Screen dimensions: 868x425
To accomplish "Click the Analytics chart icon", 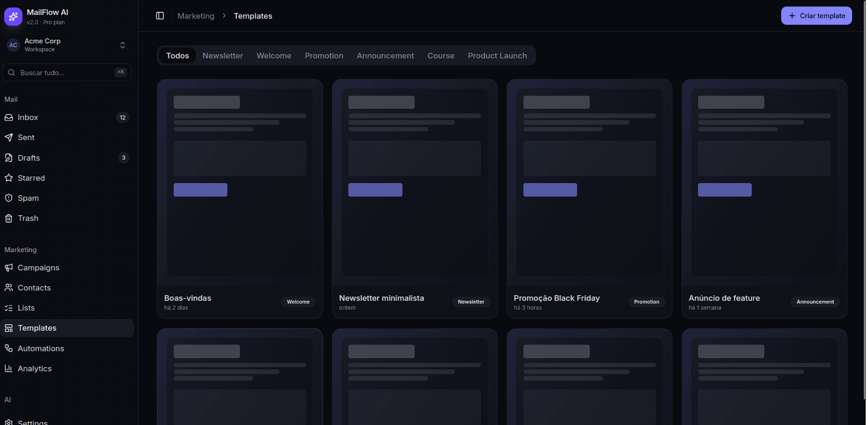I will coord(9,368).
